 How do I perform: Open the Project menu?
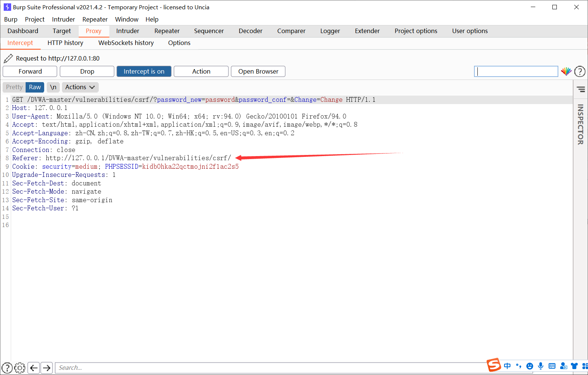(x=35, y=19)
